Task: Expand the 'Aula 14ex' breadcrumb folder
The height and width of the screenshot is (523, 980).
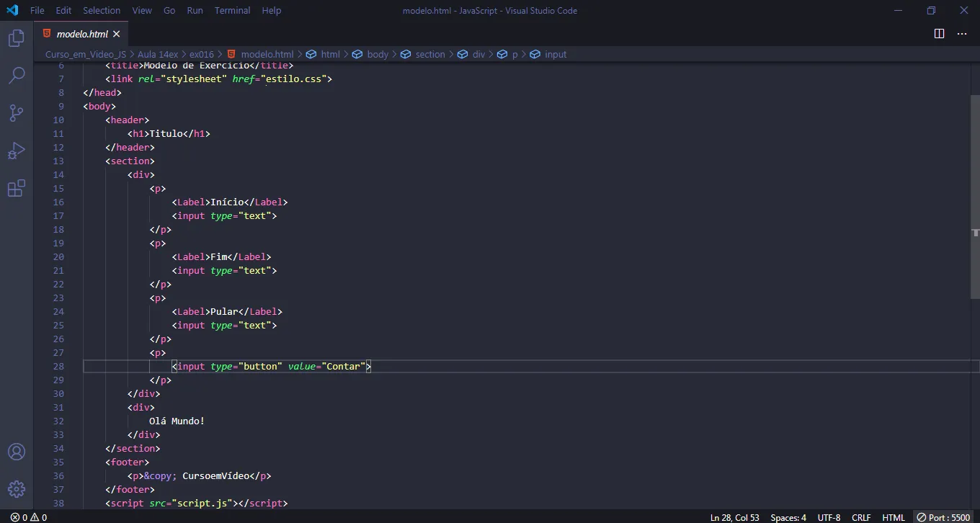Action: [x=158, y=54]
